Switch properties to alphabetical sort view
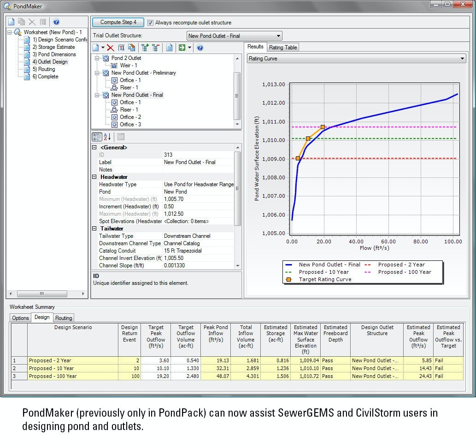The width and height of the screenshot is (476, 448). tap(108, 137)
